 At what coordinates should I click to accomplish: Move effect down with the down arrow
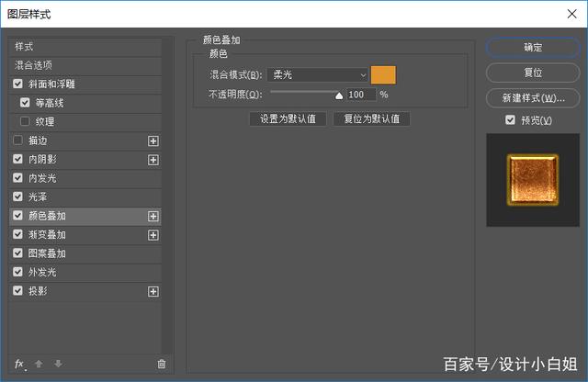click(58, 364)
